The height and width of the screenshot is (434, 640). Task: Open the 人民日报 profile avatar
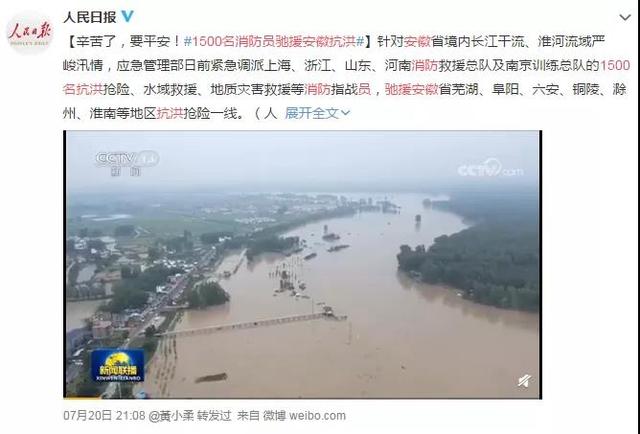[x=30, y=33]
